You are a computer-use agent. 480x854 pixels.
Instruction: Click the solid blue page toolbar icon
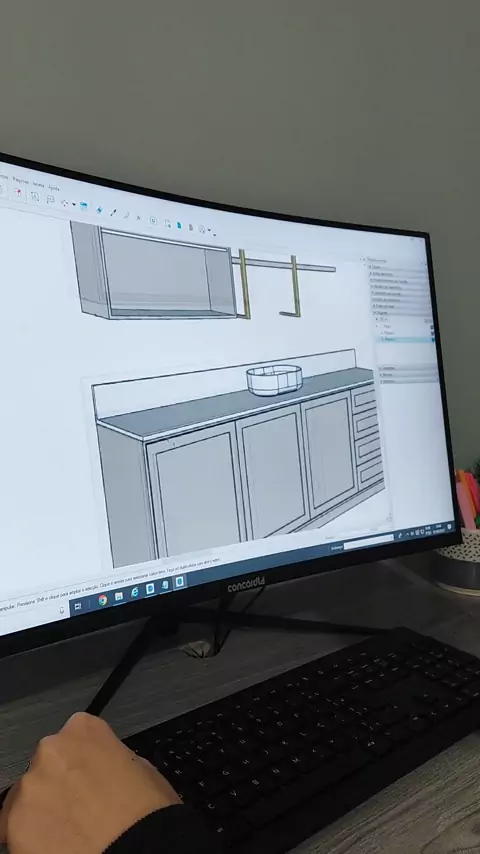[x=179, y=225]
